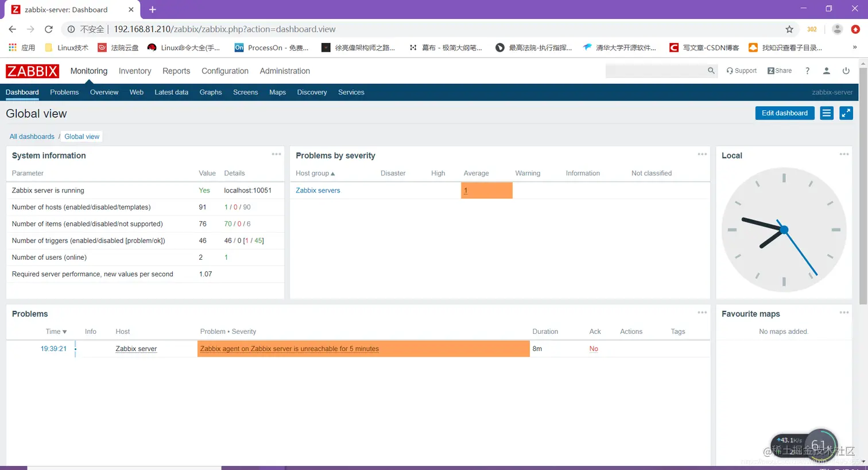Select the Graphs submenu tab
The image size is (868, 470).
coord(211,92)
